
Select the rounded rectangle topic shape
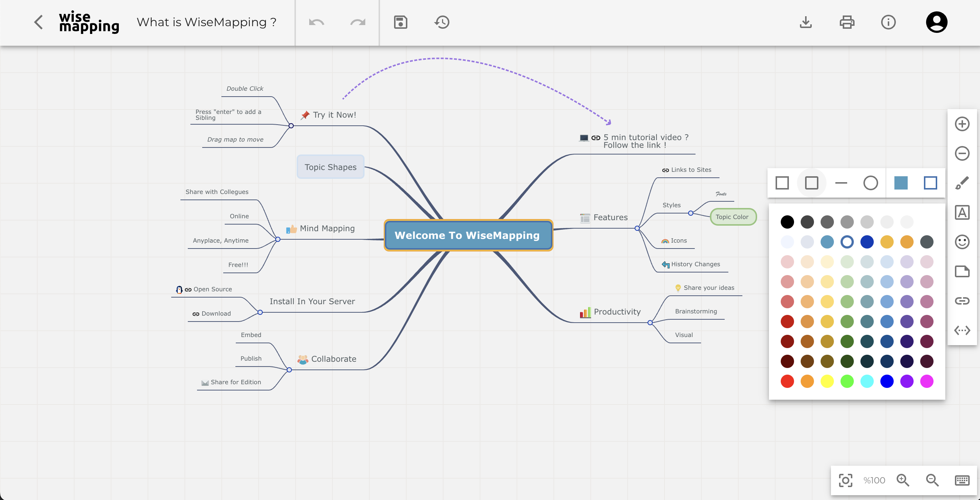(812, 183)
